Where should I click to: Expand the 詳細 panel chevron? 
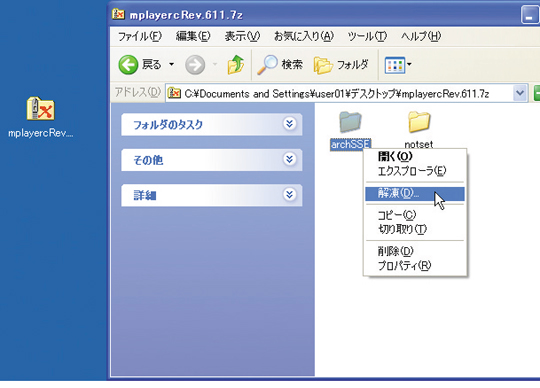(x=290, y=195)
